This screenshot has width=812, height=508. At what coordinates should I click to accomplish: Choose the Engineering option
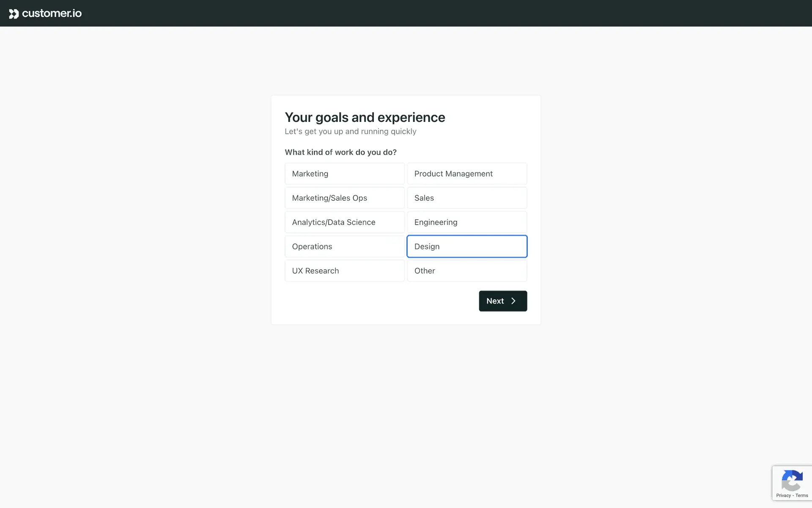click(x=467, y=222)
